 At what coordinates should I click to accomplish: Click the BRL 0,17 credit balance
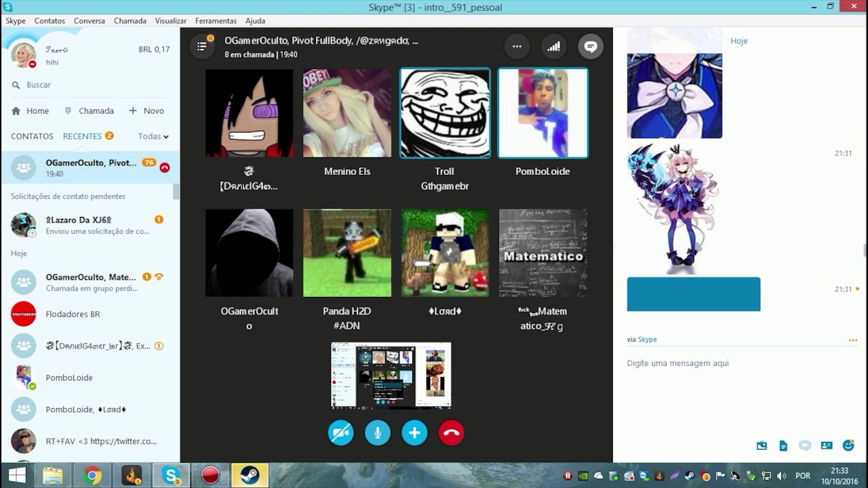pyautogui.click(x=154, y=49)
